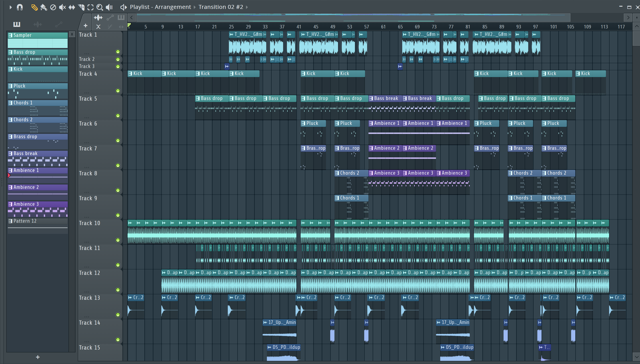Image resolution: width=640 pixels, height=364 pixels.
Task: Add a new pattern with the picker plus
Action: tap(38, 357)
